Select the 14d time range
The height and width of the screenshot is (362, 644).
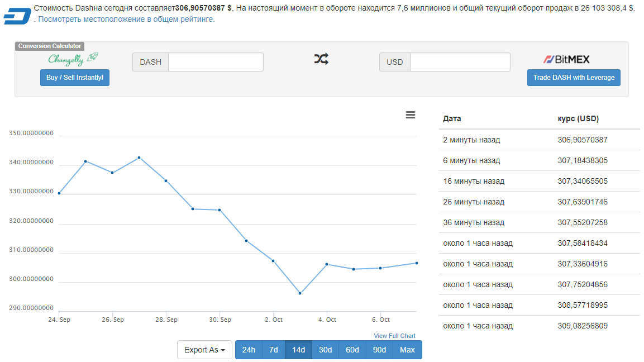(x=299, y=350)
